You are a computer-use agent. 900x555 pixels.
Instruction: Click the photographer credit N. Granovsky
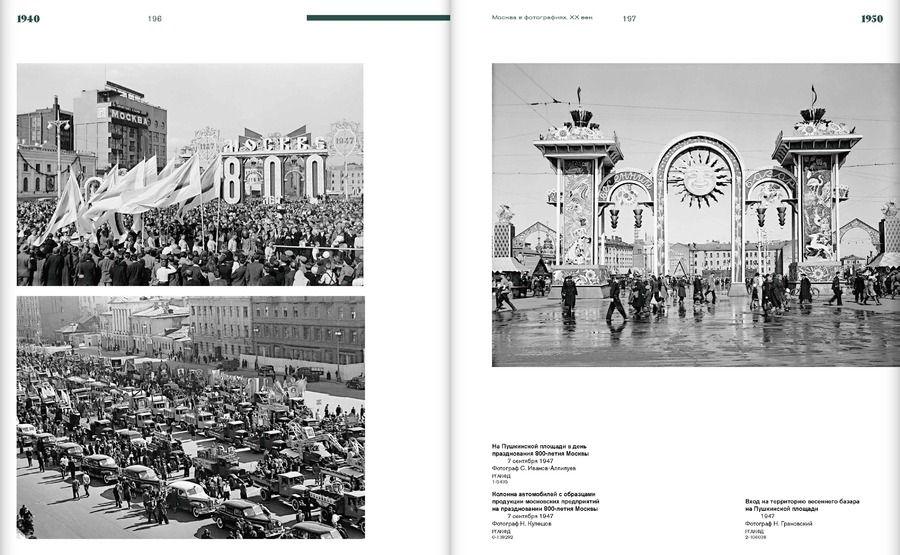click(778, 523)
